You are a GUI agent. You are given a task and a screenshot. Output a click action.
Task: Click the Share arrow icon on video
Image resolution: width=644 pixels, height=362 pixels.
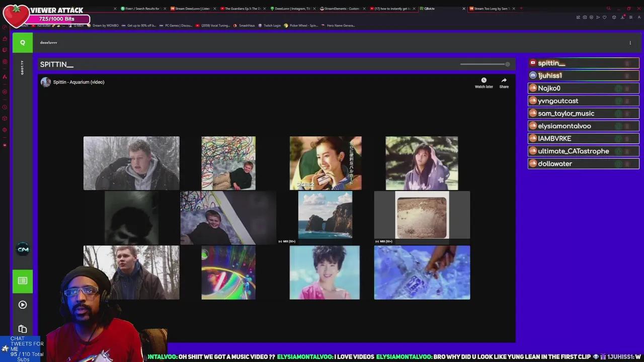tap(504, 80)
